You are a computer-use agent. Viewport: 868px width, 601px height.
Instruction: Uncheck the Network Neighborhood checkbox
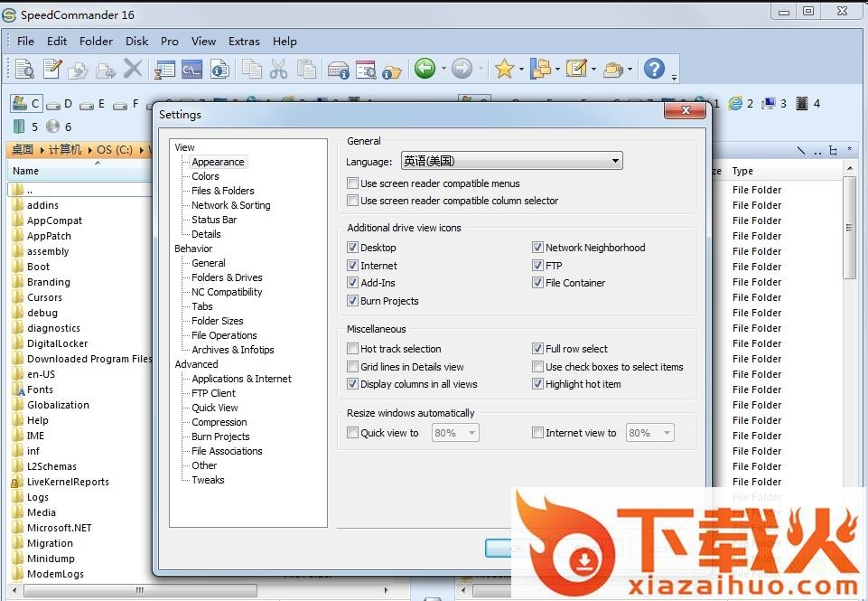[537, 247]
